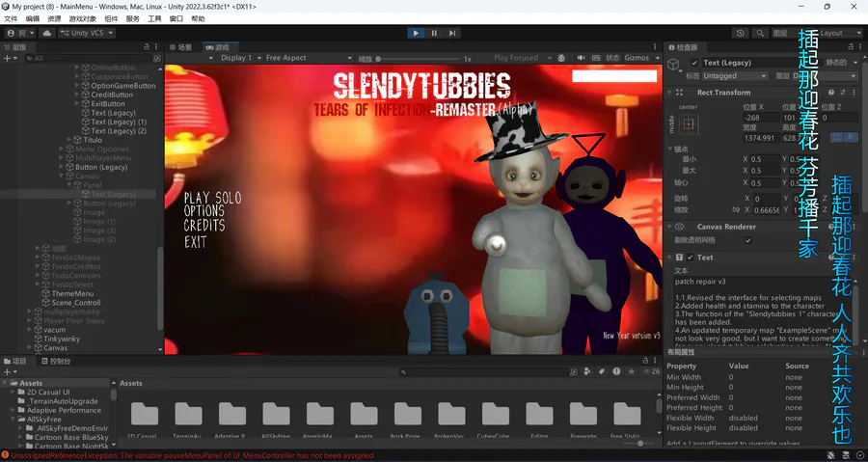The width and height of the screenshot is (868, 462).
Task: Open the 游戏对象 menu
Action: pyautogui.click(x=83, y=19)
